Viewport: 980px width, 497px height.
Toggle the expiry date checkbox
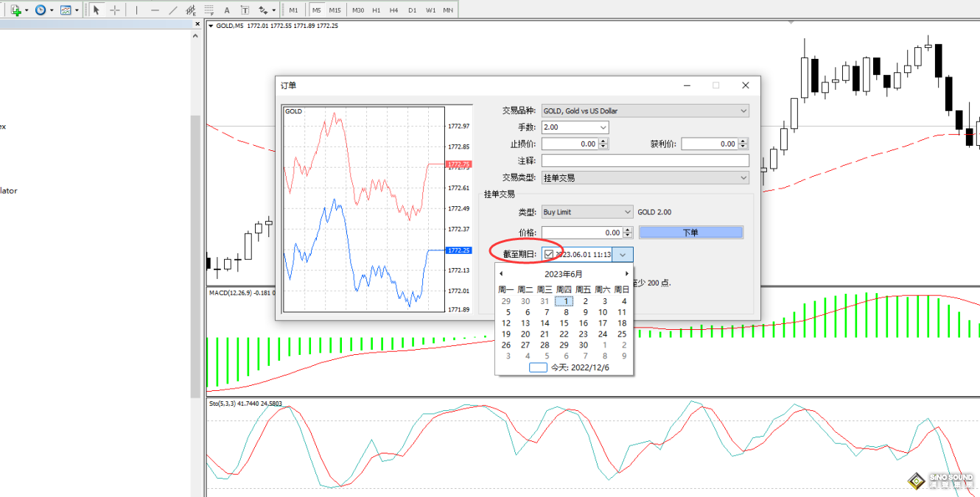tap(549, 254)
